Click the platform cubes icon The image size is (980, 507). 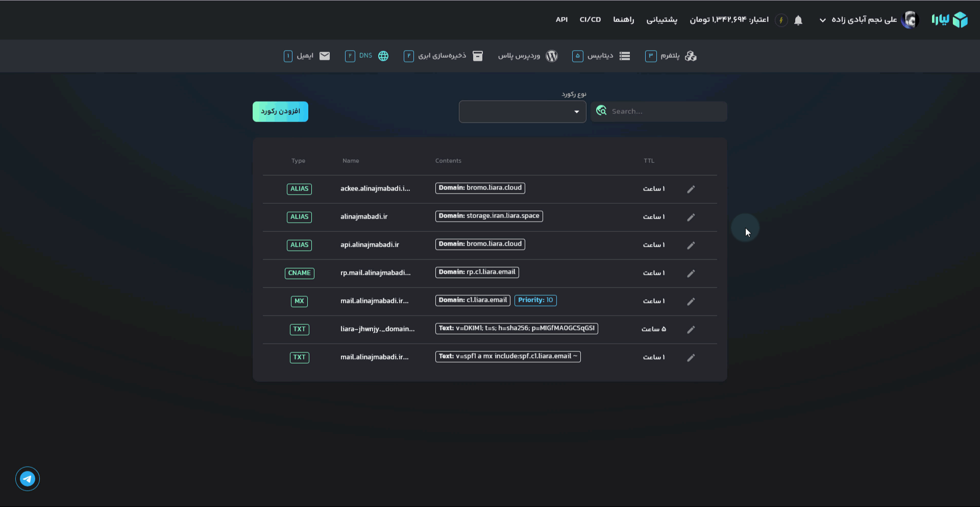coord(691,56)
